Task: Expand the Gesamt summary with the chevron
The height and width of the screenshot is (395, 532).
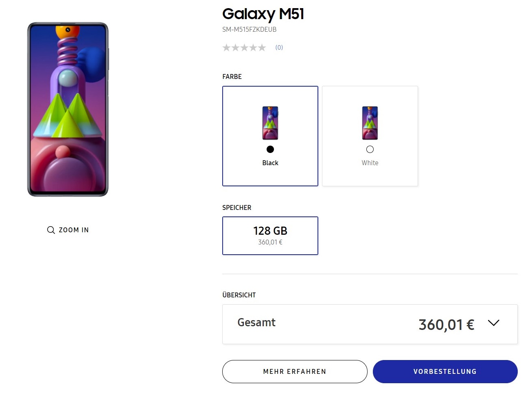Action: (x=493, y=323)
